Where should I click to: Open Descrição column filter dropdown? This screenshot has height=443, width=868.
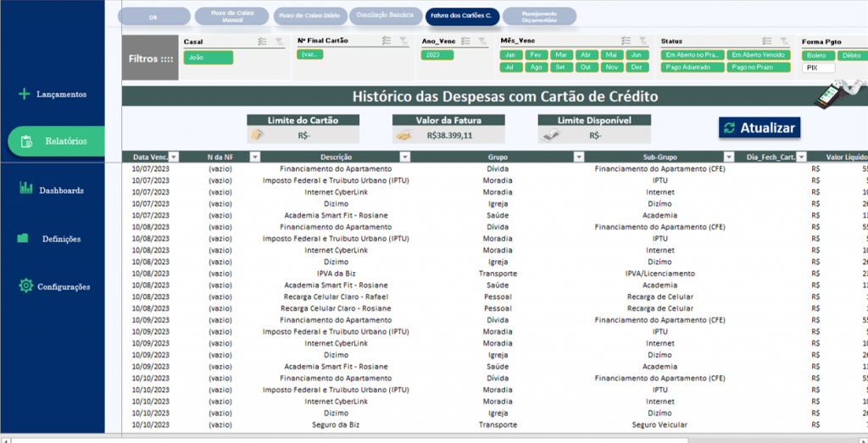tap(405, 157)
